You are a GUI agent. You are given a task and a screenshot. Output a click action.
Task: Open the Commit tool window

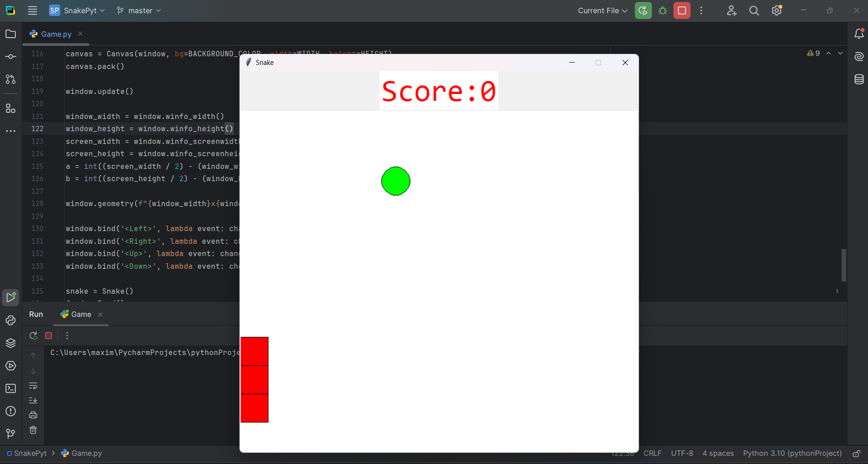[10, 57]
